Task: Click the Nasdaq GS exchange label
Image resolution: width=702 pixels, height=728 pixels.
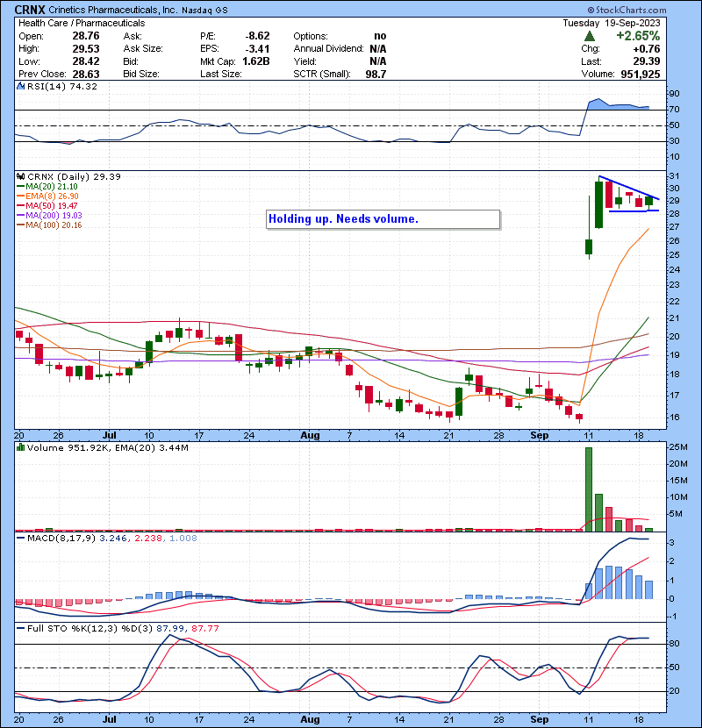Action: point(204,11)
